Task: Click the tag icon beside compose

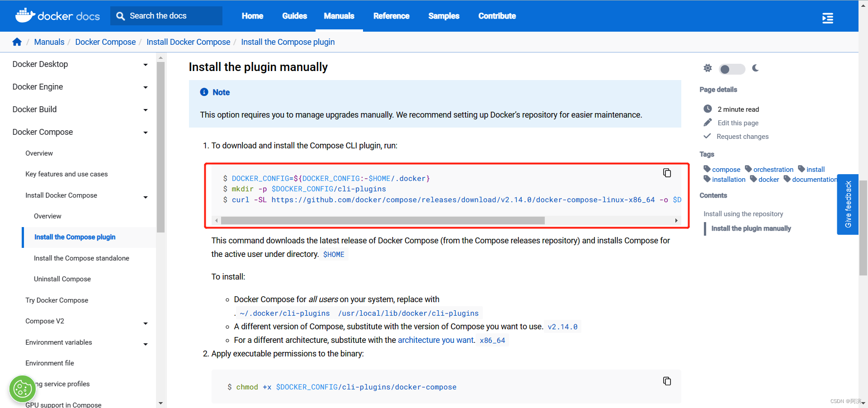Action: (707, 169)
